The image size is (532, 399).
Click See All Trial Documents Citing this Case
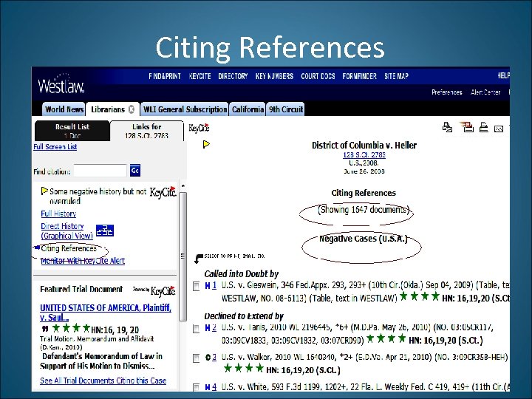(x=103, y=381)
